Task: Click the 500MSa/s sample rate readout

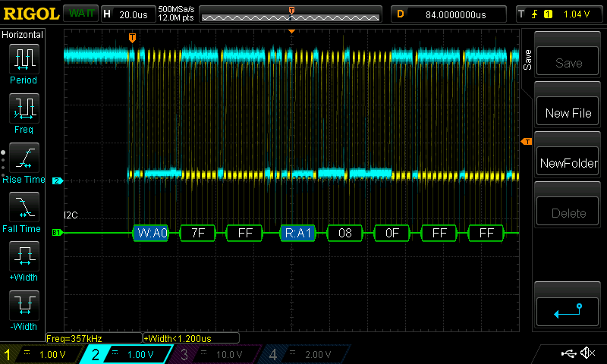Action: coord(176,9)
